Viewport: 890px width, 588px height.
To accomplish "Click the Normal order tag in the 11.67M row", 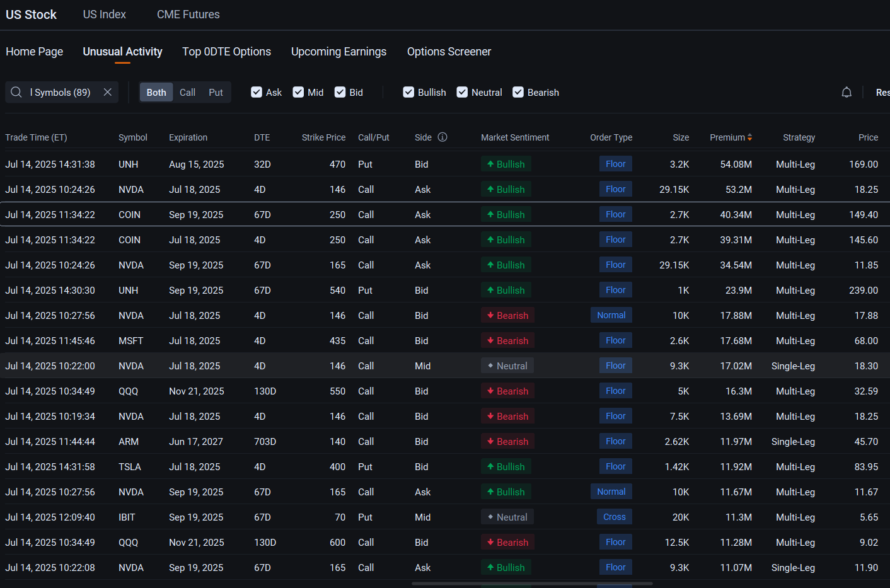I will point(611,492).
